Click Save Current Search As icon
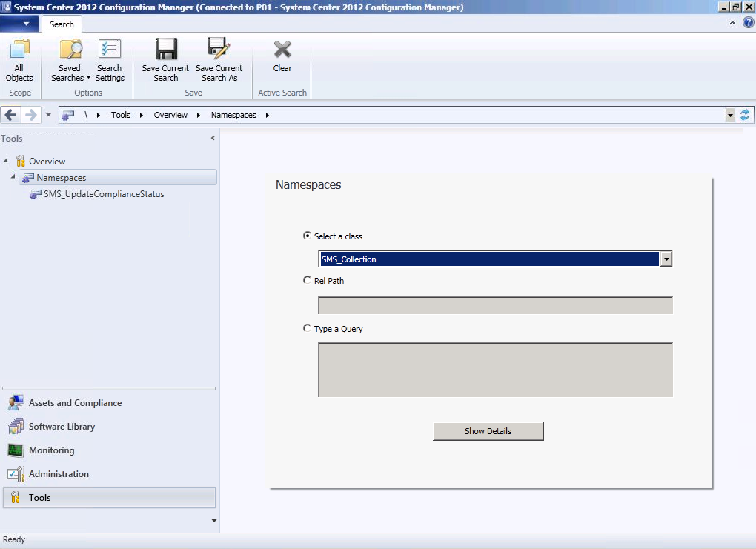 tap(219, 49)
